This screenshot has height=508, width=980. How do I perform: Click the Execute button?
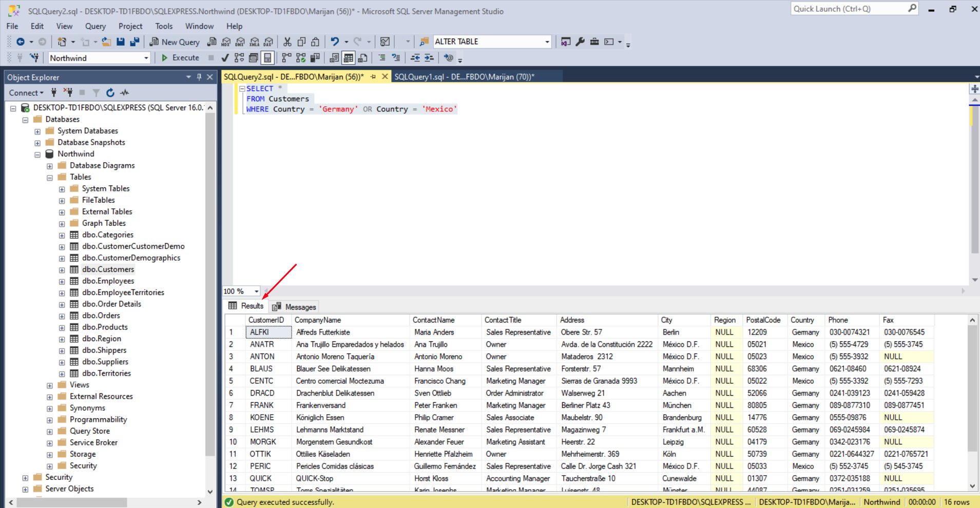pos(180,57)
